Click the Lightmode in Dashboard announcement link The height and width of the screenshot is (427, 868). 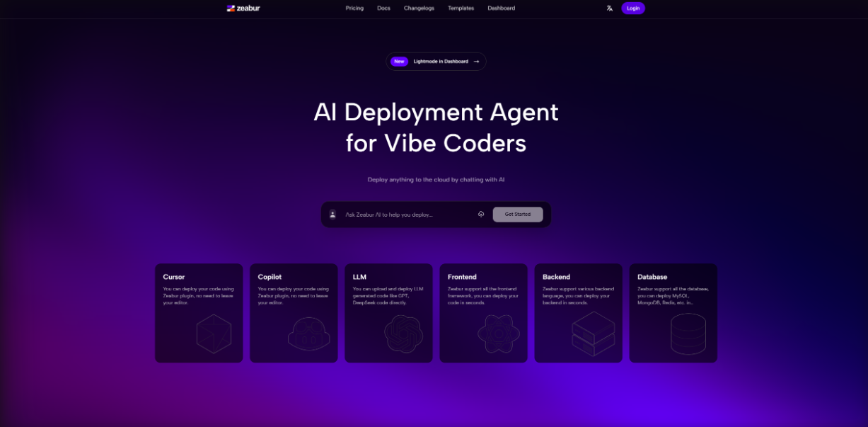441,62
